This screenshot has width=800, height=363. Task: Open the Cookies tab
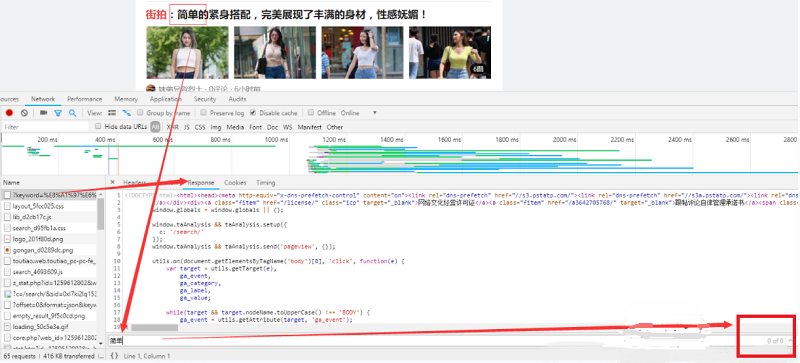(x=235, y=182)
